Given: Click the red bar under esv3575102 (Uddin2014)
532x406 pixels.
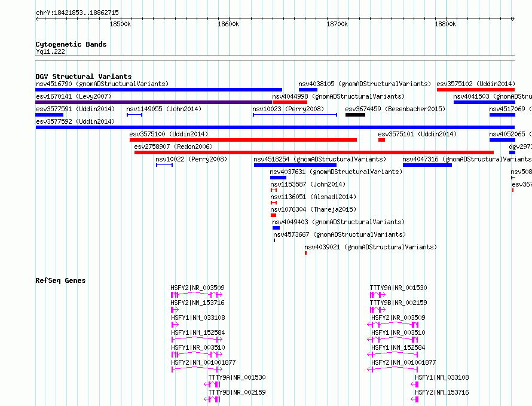Looking at the screenshot, I should coord(476,90).
